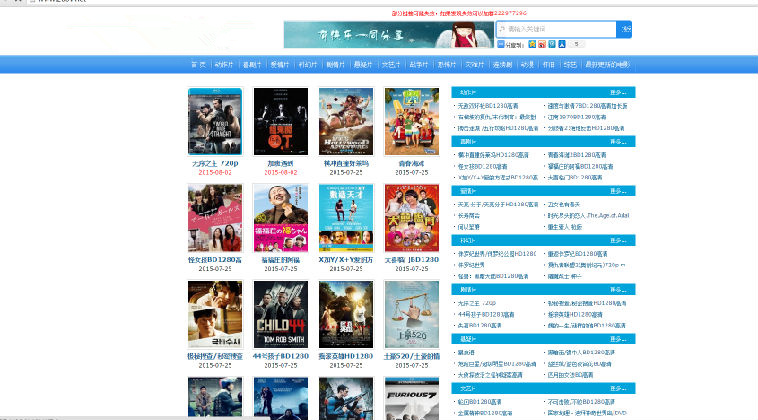Open the 动作片 navigation item

click(x=224, y=65)
